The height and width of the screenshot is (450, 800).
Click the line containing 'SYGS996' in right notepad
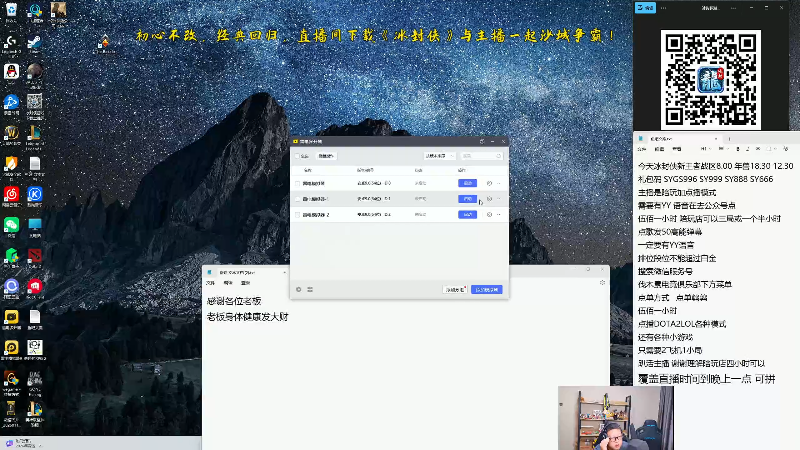(x=706, y=179)
